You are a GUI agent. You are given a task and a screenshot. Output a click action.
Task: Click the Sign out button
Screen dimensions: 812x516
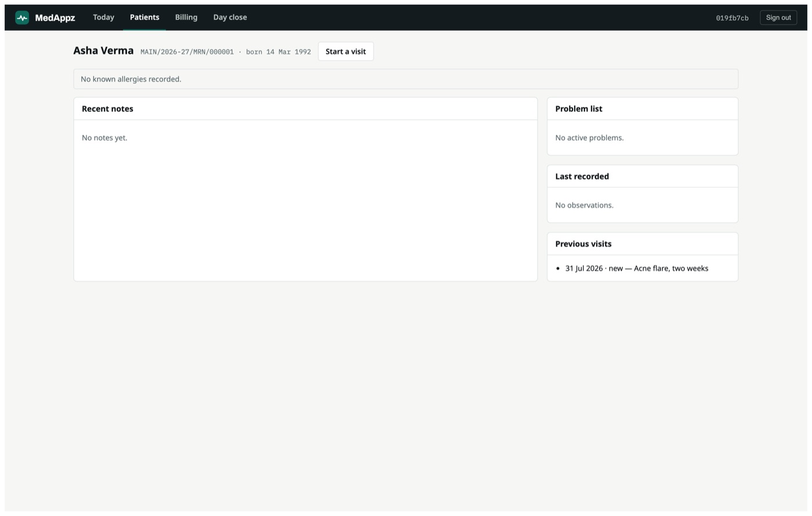(778, 17)
